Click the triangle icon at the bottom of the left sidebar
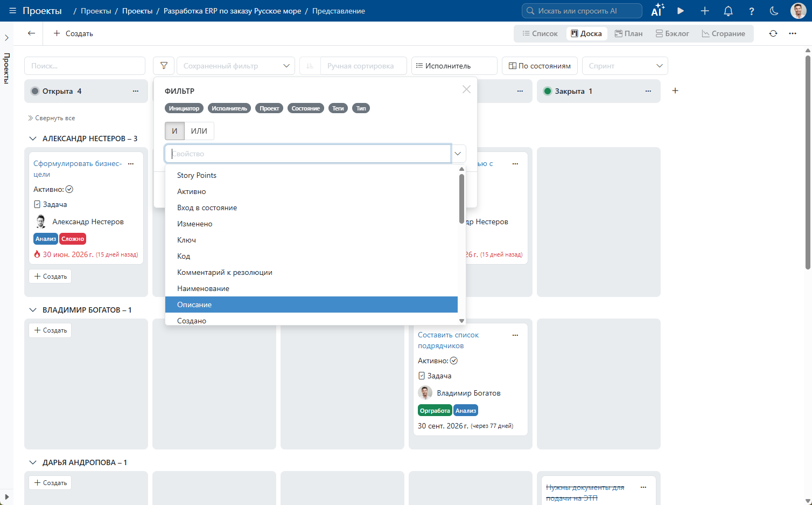812x505 pixels. [6, 497]
